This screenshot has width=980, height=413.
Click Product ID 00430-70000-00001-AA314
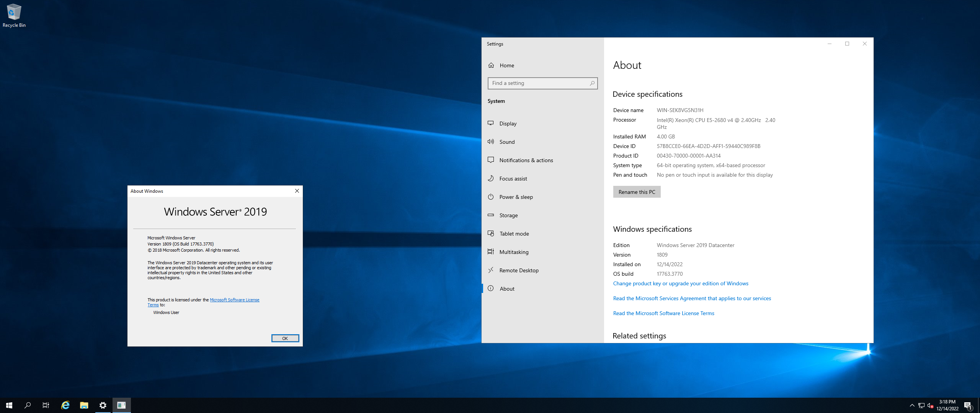click(689, 156)
